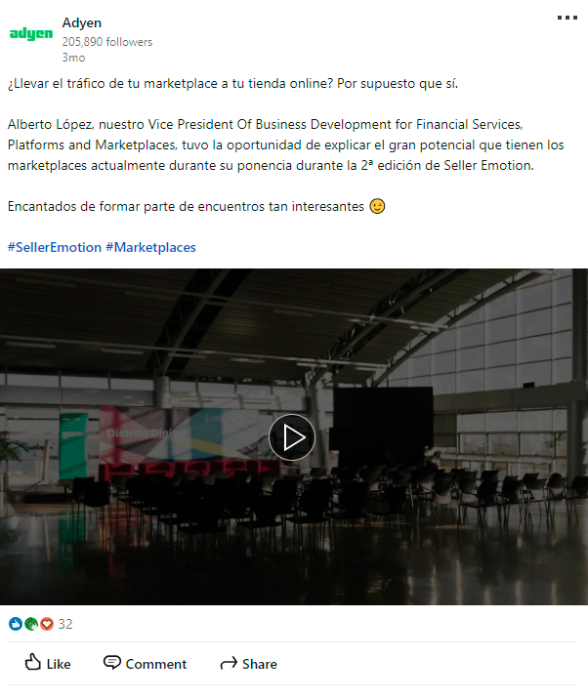Click the 205,890 followers text
The image size is (588, 700).
(x=107, y=42)
